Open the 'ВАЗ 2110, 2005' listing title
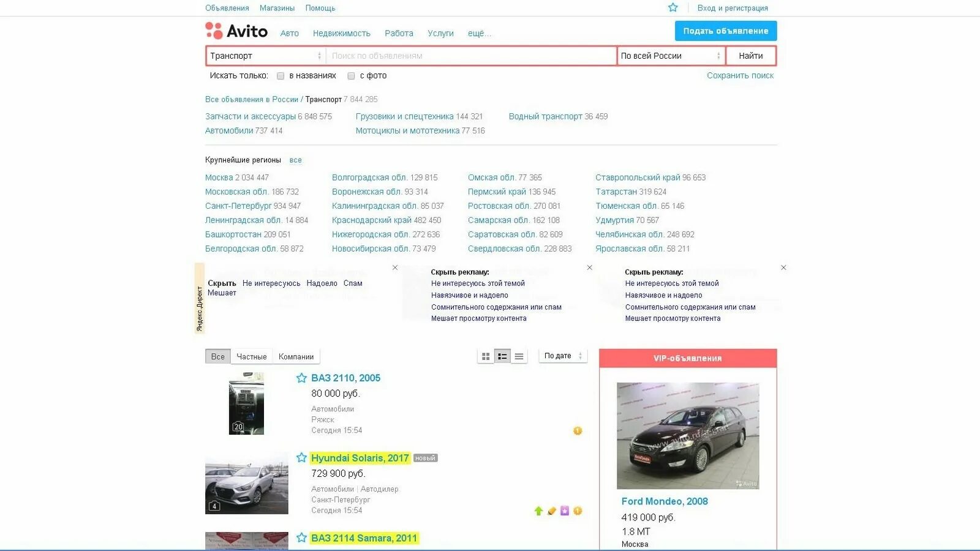The image size is (980, 551). [345, 378]
